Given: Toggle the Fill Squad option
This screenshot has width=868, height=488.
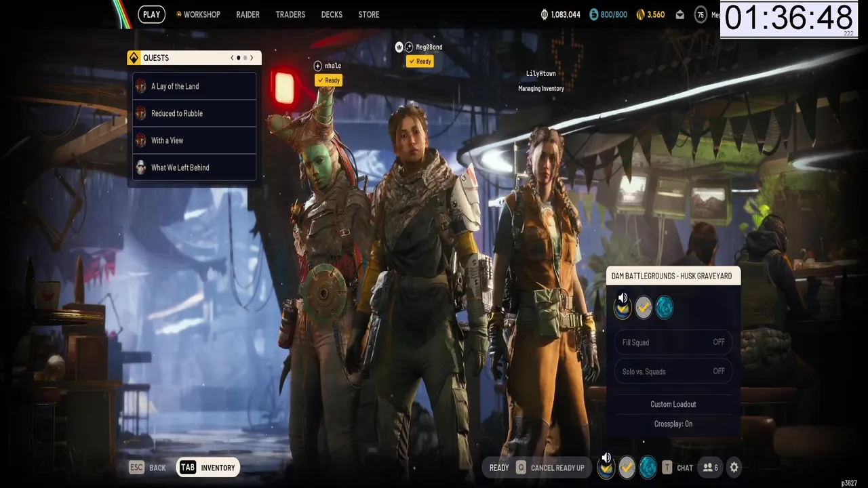Looking at the screenshot, I should (673, 342).
